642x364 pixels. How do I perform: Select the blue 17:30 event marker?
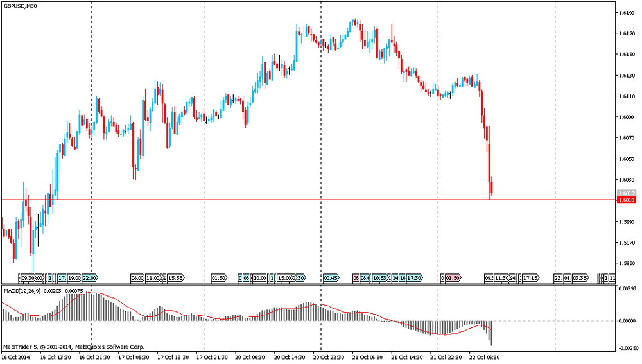point(415,278)
